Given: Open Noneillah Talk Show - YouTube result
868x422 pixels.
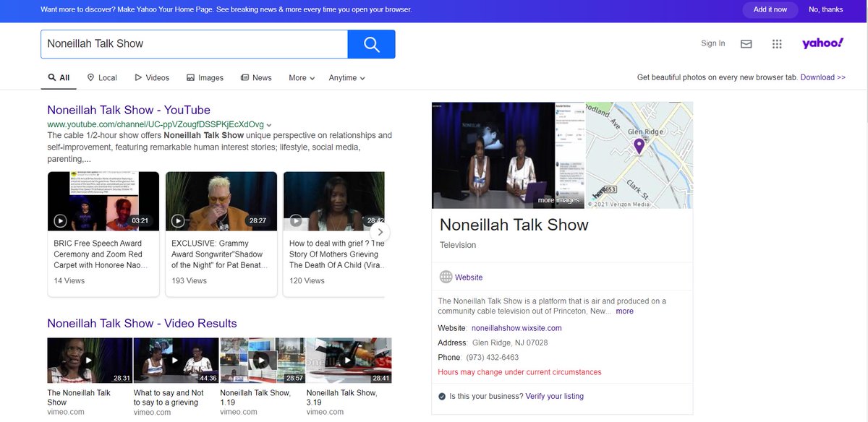Looking at the screenshot, I should click(129, 110).
